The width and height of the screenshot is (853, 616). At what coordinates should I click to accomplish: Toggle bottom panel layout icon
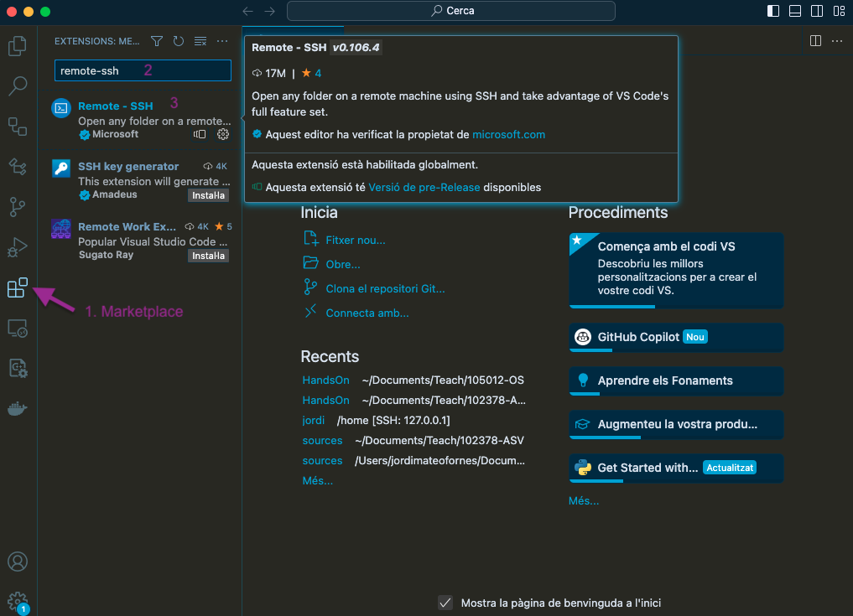click(795, 11)
